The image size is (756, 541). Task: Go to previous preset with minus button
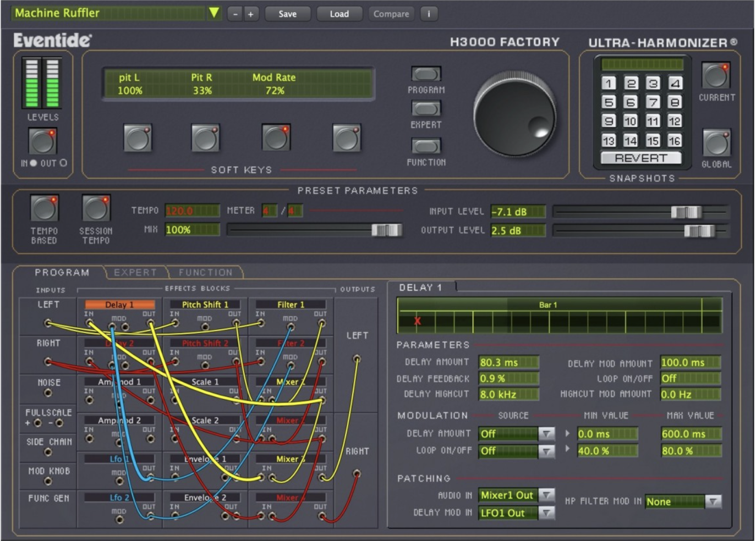[x=235, y=14]
